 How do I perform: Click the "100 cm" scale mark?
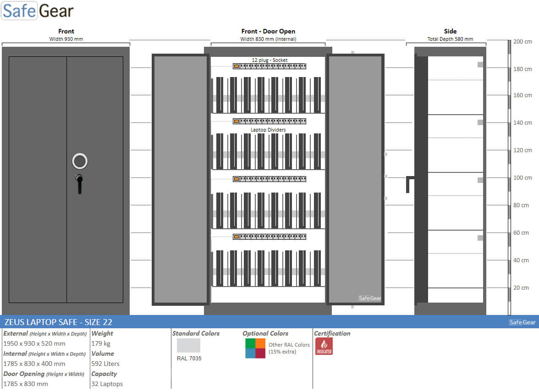pos(522,178)
